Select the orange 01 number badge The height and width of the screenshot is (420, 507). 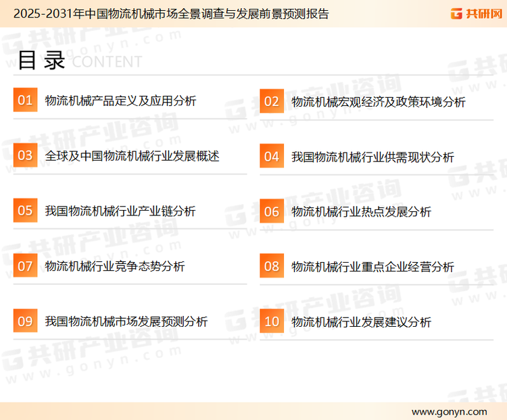[x=25, y=100]
